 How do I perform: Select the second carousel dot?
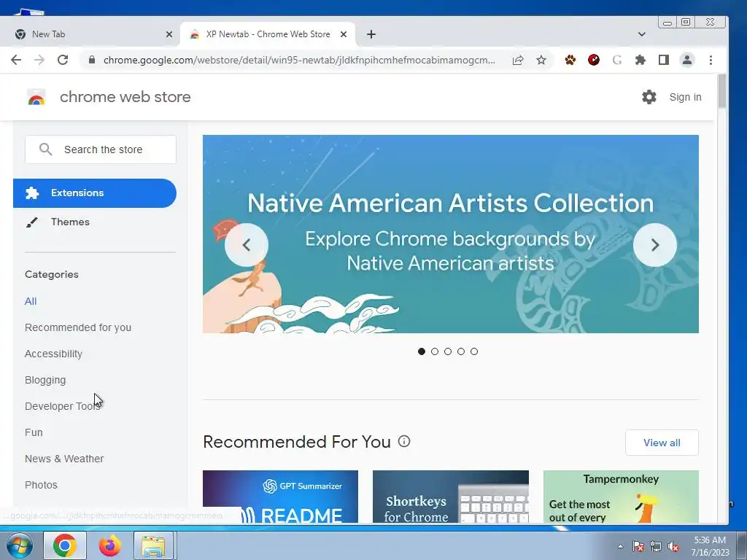(x=435, y=351)
